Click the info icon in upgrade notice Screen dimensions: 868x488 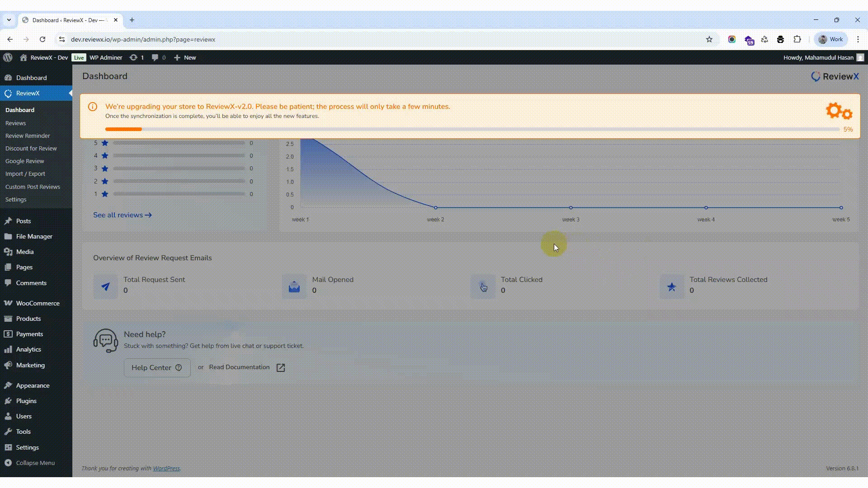point(93,107)
